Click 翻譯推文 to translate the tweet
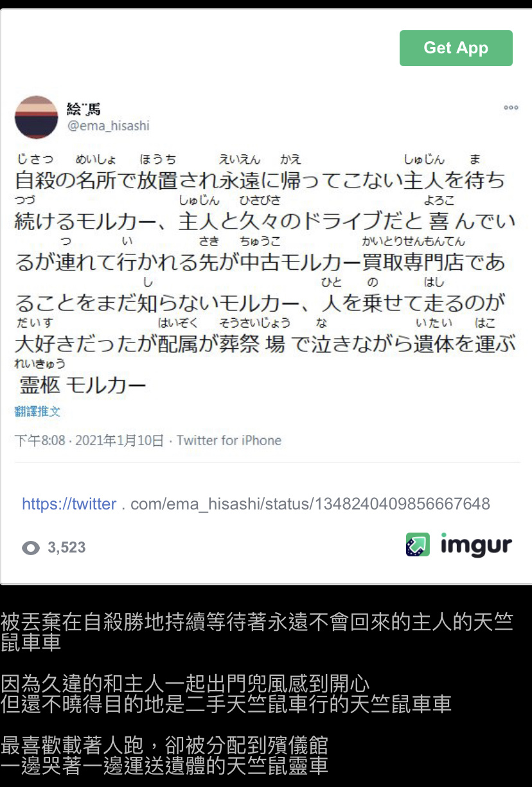 [x=37, y=411]
